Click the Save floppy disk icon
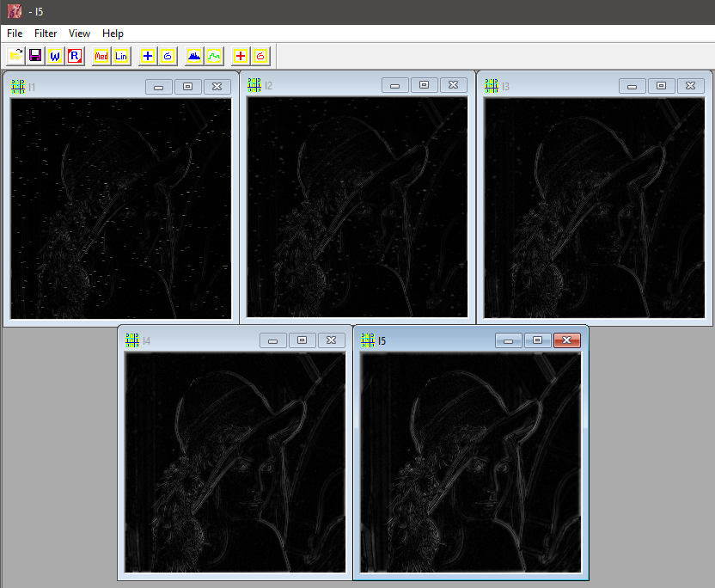715x588 pixels. click(x=35, y=56)
